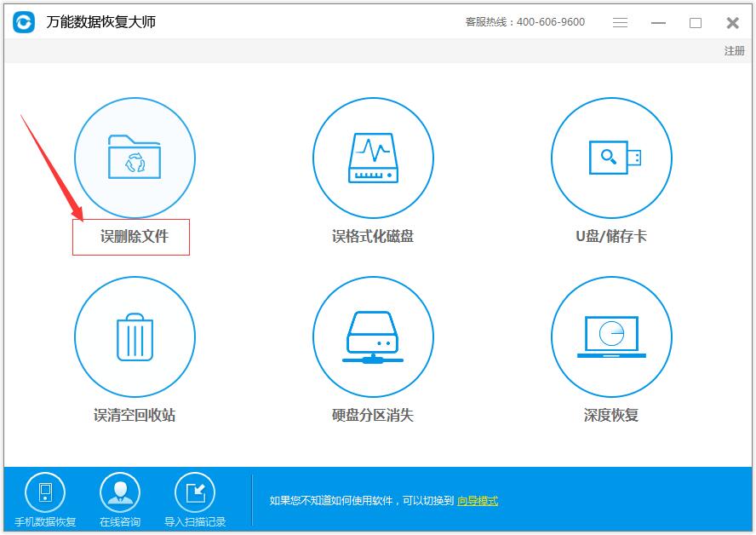Minimize the data recovery window

pyautogui.click(x=659, y=23)
